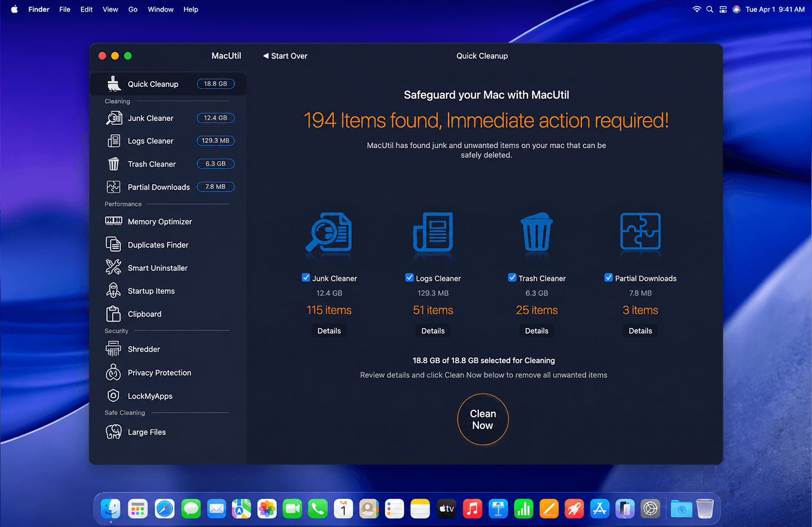Screen dimensions: 812x527
Task: Click the '3 items' count
Action: pyautogui.click(x=640, y=310)
